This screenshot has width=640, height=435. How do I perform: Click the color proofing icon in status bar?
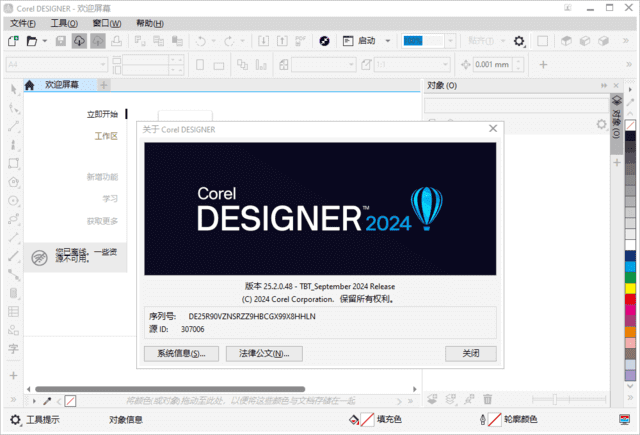coord(624,419)
